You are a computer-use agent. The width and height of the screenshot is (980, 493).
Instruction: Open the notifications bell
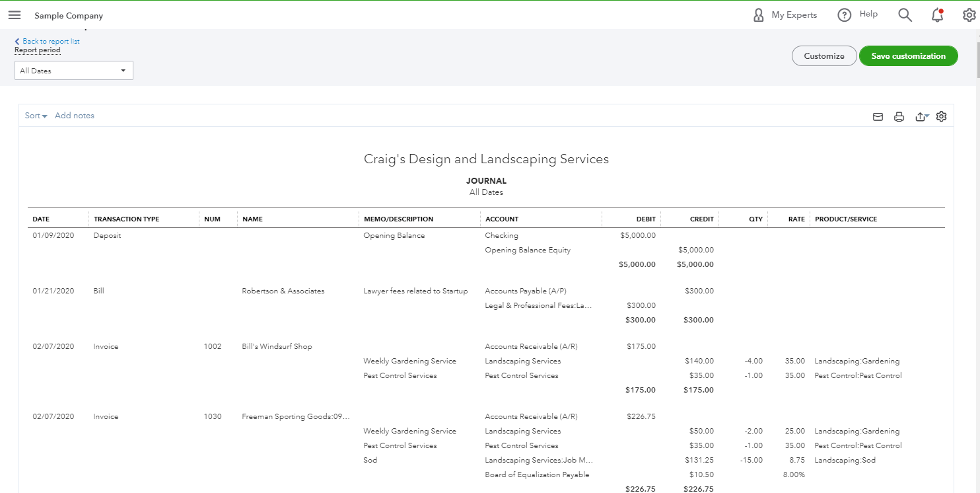pos(937,15)
